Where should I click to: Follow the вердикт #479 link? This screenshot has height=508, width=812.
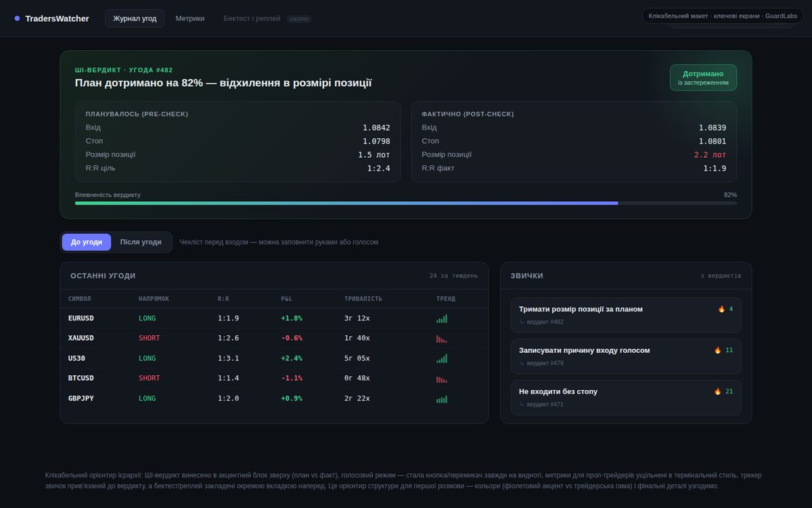click(545, 363)
